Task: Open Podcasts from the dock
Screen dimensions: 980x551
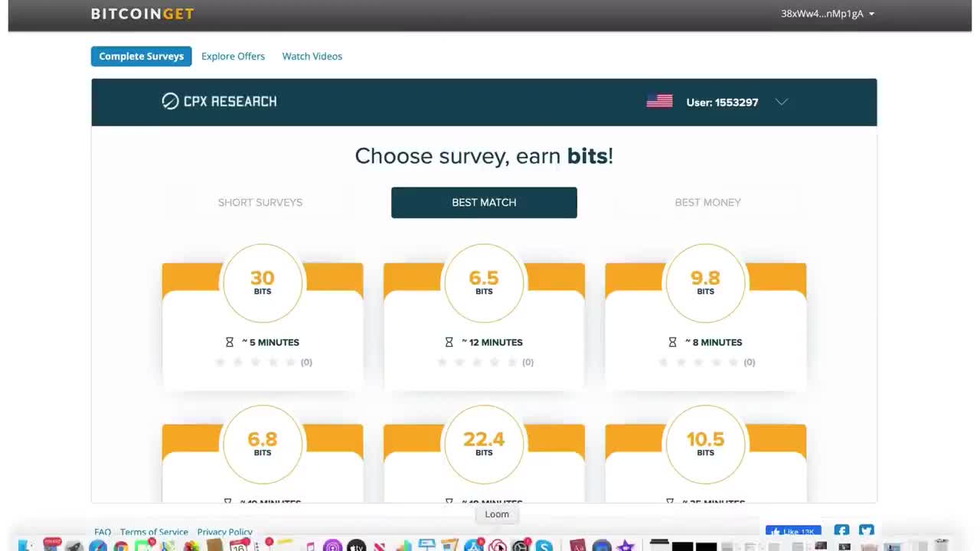Action: (x=332, y=546)
